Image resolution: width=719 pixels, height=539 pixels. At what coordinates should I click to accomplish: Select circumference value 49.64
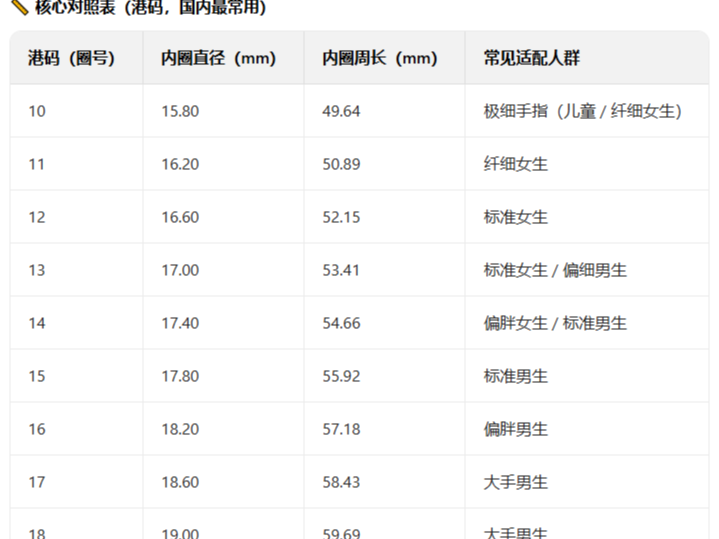click(x=341, y=111)
